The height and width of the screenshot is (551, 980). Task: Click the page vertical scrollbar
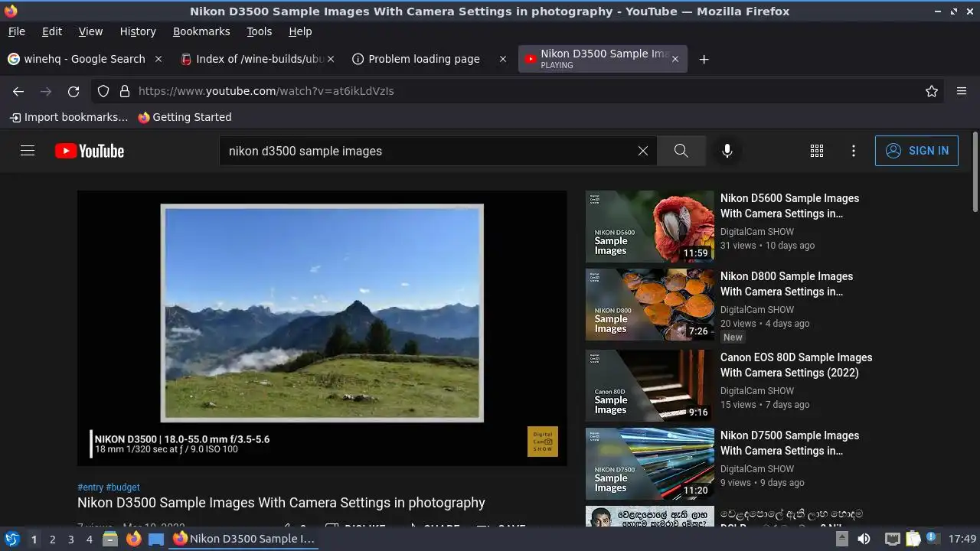pyautogui.click(x=975, y=172)
